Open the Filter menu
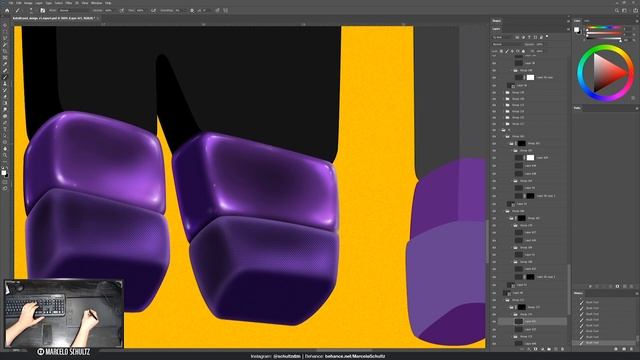 coord(69,3)
